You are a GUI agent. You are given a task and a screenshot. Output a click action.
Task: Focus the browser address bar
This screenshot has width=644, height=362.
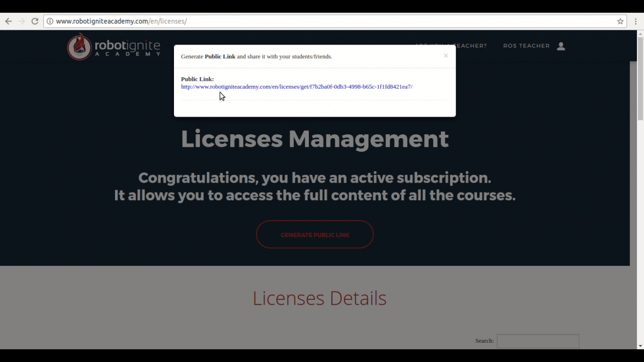335,21
